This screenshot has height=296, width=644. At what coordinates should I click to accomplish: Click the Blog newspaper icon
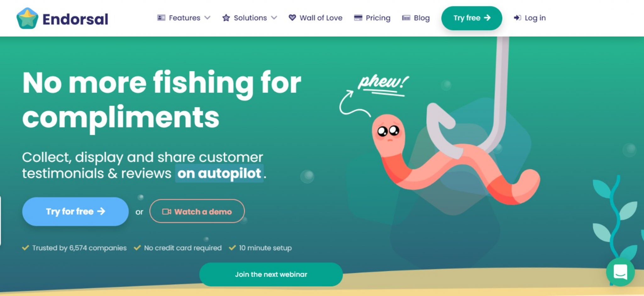[406, 18]
